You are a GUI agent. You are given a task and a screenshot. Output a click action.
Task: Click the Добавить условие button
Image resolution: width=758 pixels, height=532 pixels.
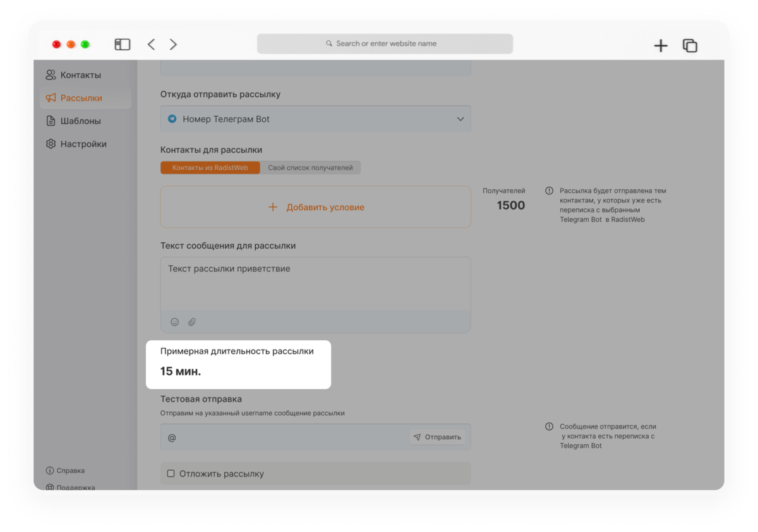(x=315, y=207)
